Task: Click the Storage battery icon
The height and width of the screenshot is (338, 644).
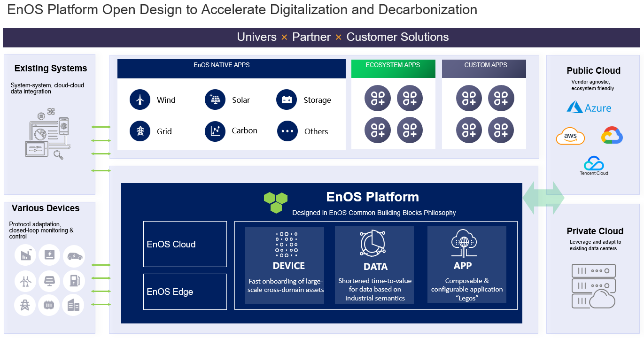Action: tap(287, 100)
